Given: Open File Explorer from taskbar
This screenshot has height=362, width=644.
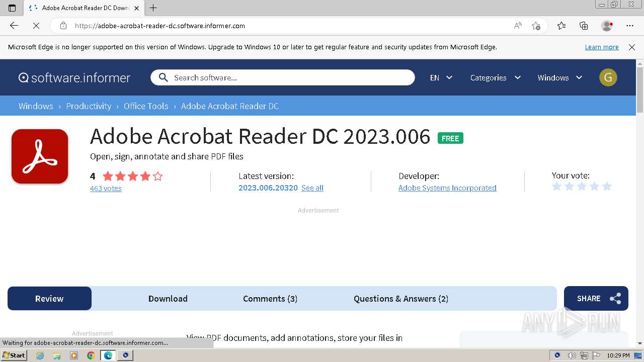Looking at the screenshot, I should (x=57, y=355).
